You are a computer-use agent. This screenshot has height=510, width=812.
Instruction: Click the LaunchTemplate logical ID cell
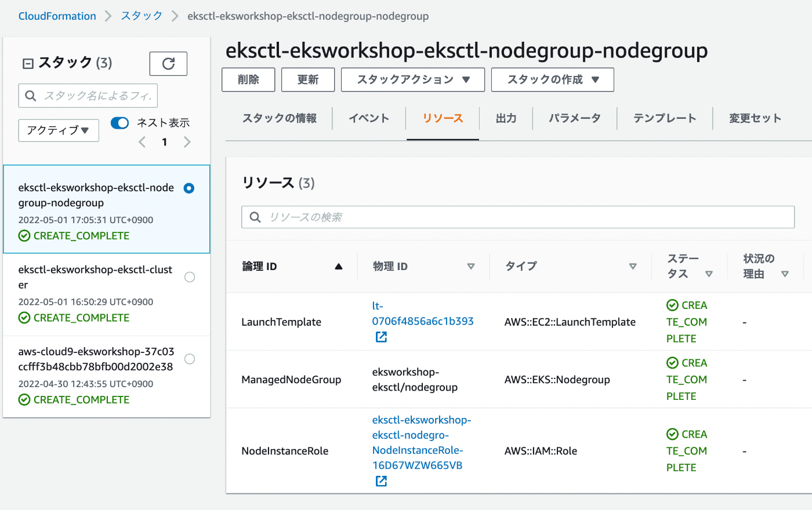[x=281, y=322]
